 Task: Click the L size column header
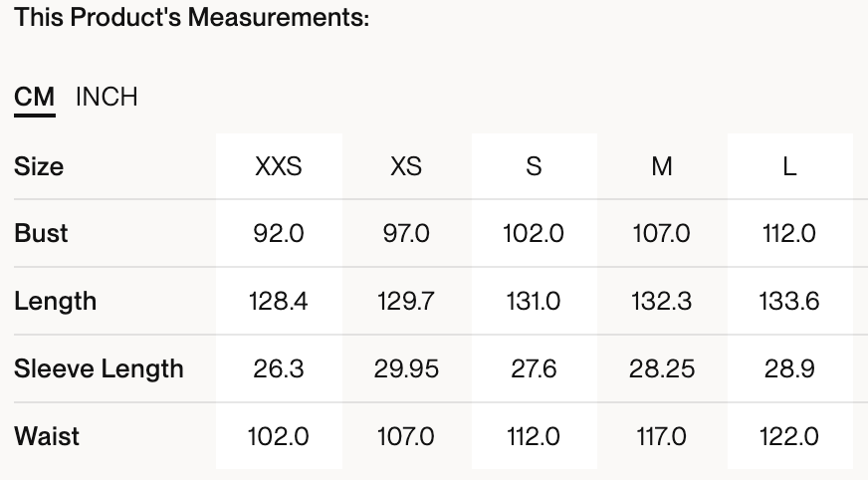[x=789, y=166]
